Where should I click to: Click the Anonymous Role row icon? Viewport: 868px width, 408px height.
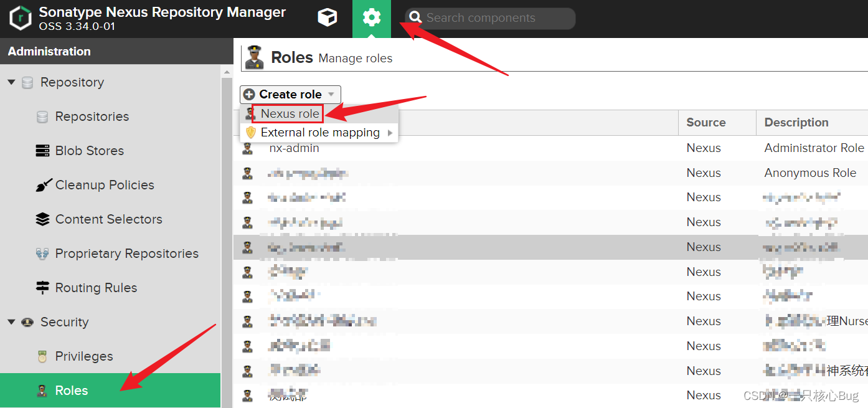247,173
